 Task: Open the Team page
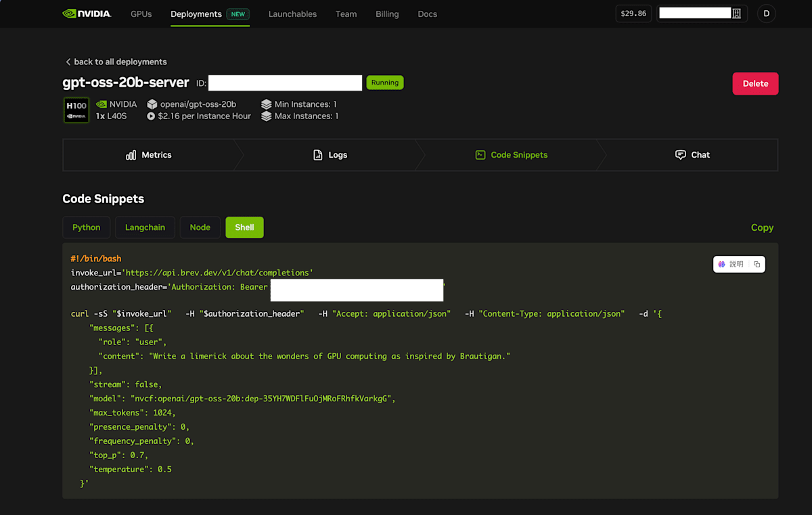(346, 14)
